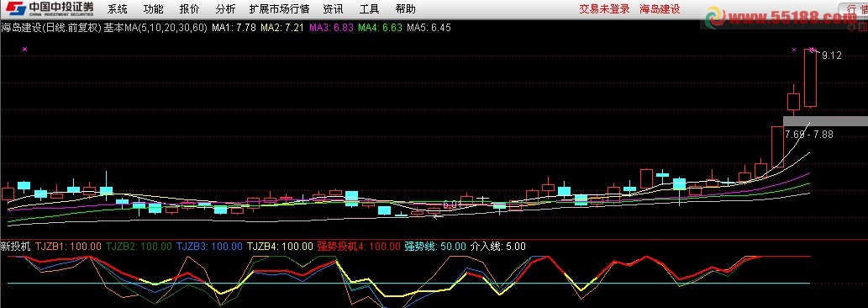Click the gray 7.69 - 7.88 gap bar
This screenshot has height=308, width=868.
pyautogui.click(x=825, y=121)
